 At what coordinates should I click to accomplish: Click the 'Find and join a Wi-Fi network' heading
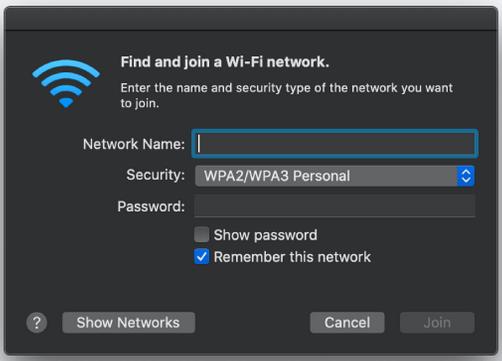click(225, 62)
